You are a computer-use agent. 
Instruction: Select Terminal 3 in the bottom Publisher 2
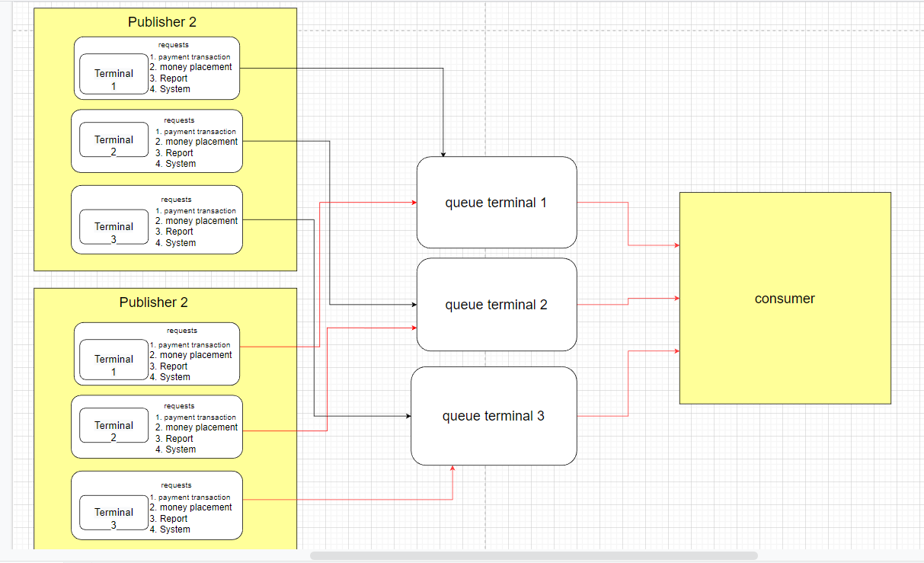113,512
